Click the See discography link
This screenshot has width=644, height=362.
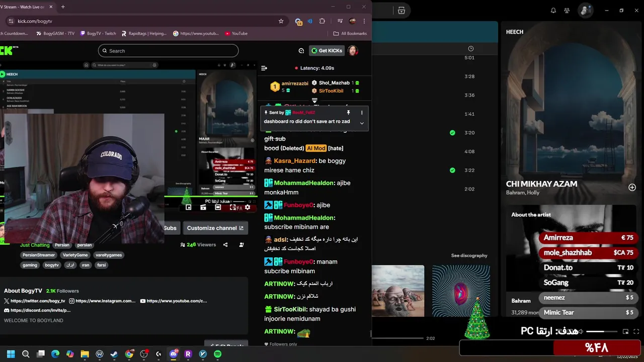click(469, 255)
